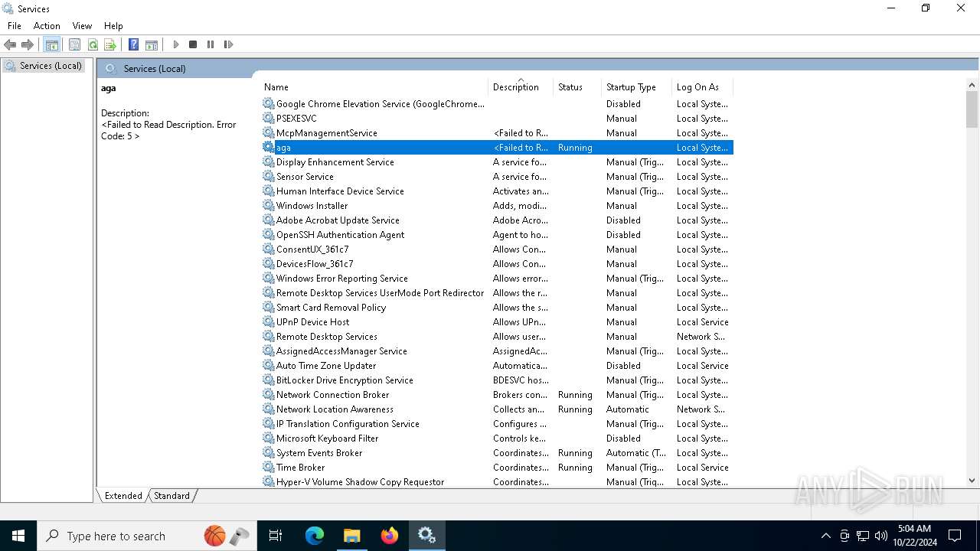Switch to the Standard tab
The image size is (980, 551).
(171, 495)
